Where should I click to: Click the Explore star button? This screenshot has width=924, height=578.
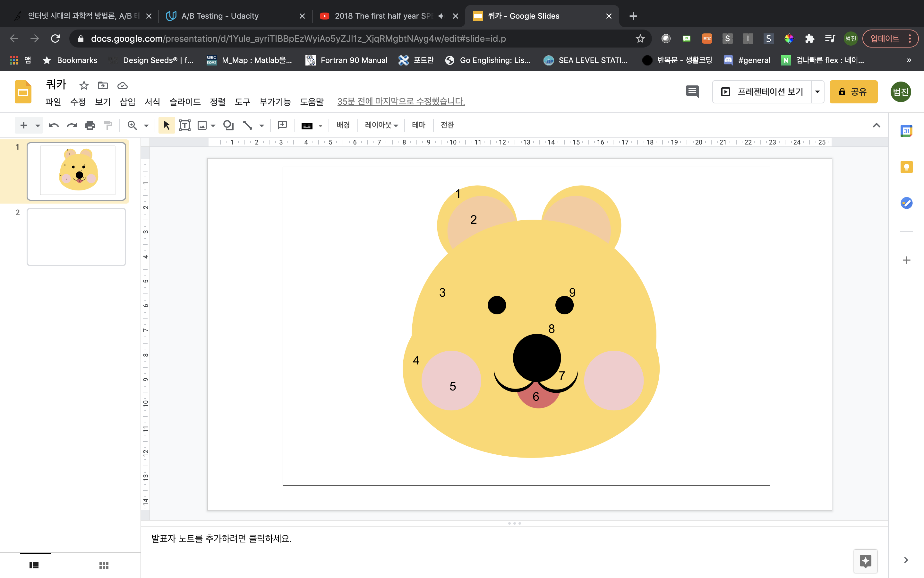[866, 561]
